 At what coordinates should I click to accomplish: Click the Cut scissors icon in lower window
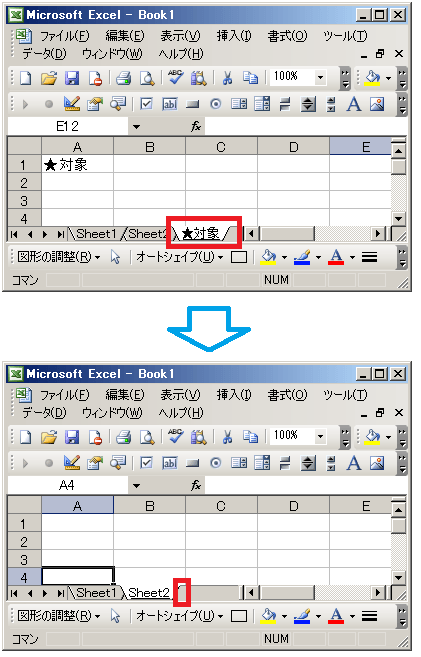point(227,437)
